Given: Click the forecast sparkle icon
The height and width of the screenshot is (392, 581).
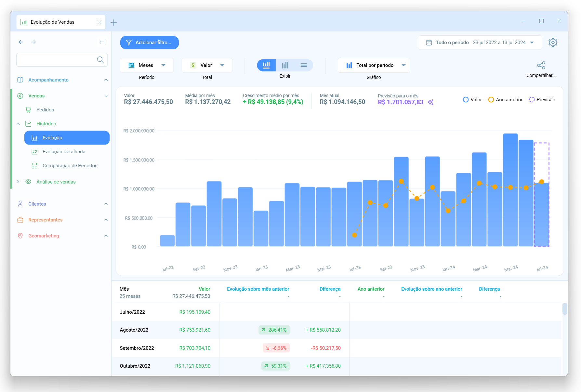Looking at the screenshot, I should (x=430, y=102).
